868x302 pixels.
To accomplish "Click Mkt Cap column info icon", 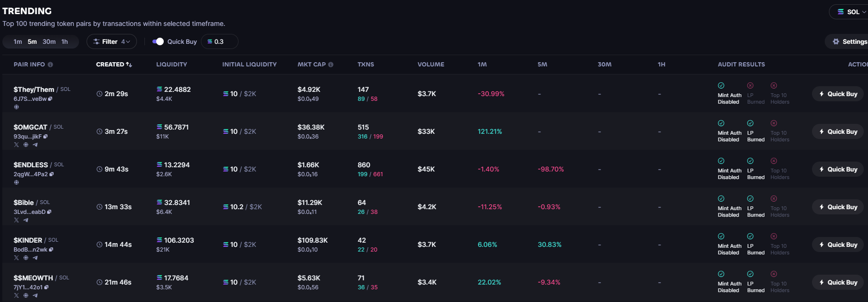I will [331, 65].
